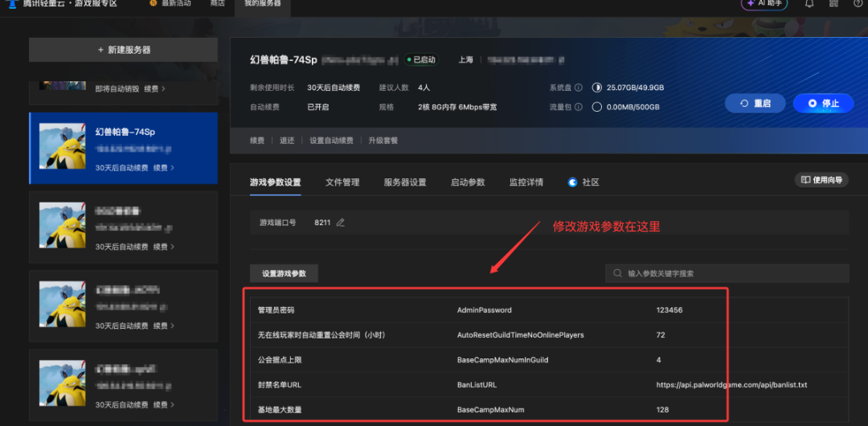Open the notification bell
Viewport: 868px width, 426px height.
809,3
